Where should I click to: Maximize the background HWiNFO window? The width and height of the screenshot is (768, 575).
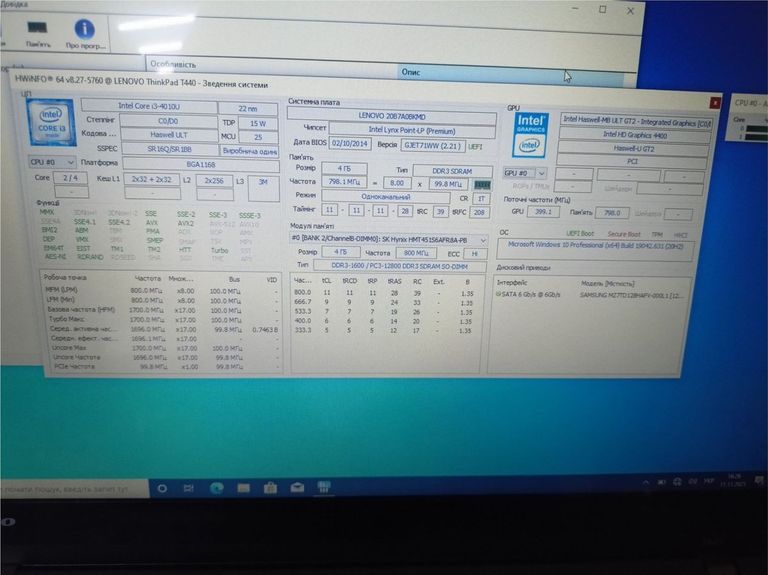click(x=603, y=9)
